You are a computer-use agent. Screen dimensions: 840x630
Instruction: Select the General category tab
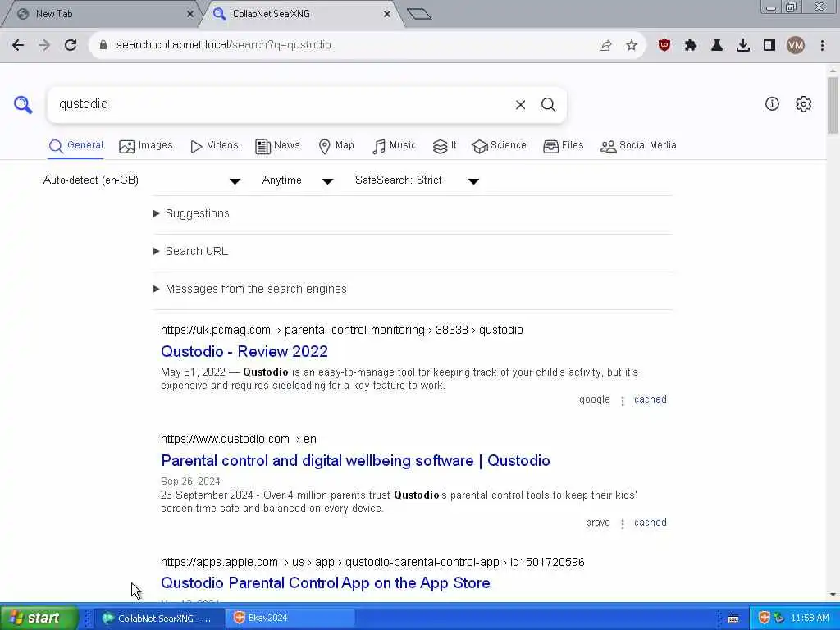76,146
